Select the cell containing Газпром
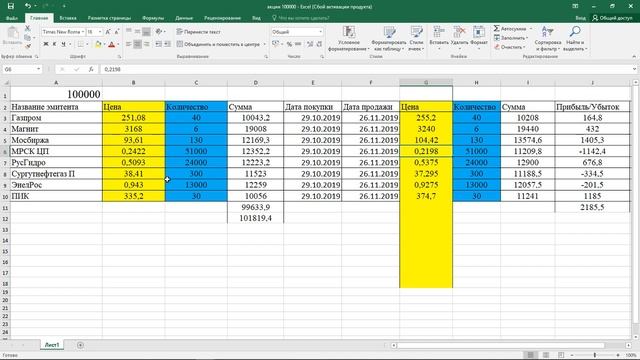The image size is (640, 360). point(56,118)
